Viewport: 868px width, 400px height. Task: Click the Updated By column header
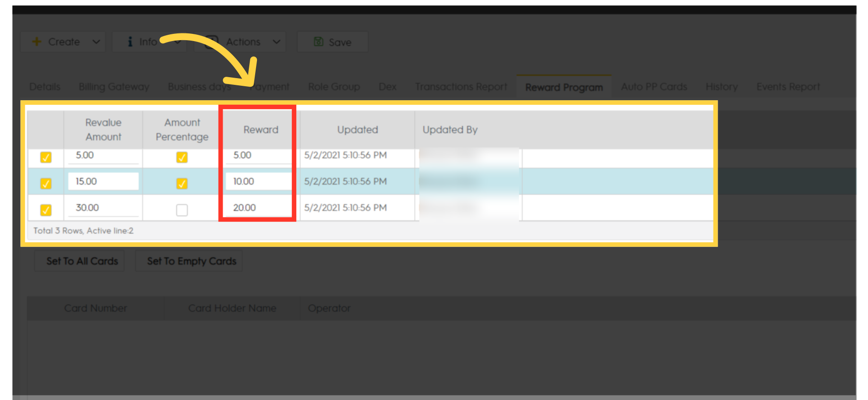(450, 130)
